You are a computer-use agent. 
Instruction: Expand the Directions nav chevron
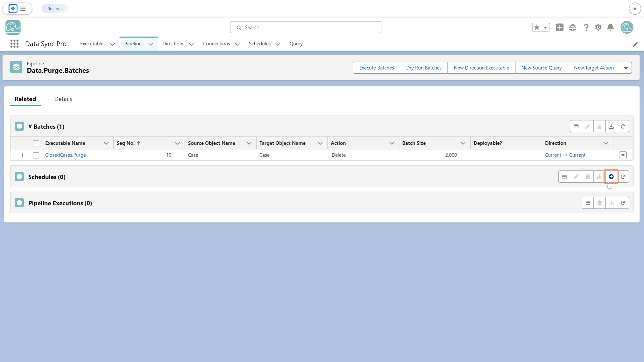click(191, 44)
